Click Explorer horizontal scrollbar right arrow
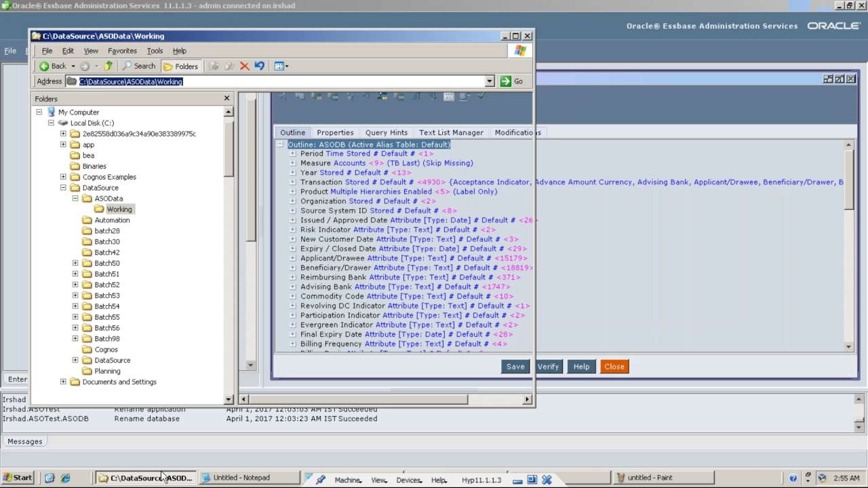868x488 pixels. 528,399
